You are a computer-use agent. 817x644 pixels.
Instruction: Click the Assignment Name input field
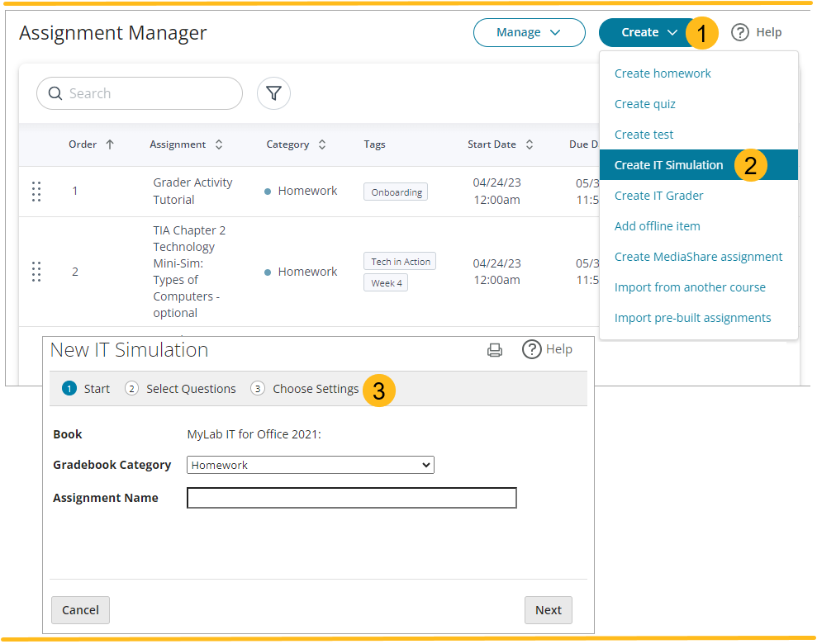pyautogui.click(x=351, y=498)
